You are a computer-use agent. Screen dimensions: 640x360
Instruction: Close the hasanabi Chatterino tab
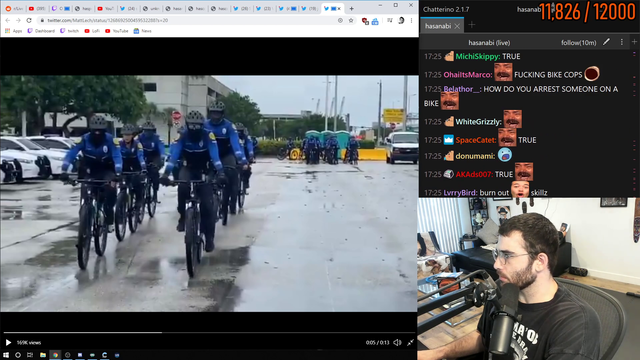click(x=457, y=26)
